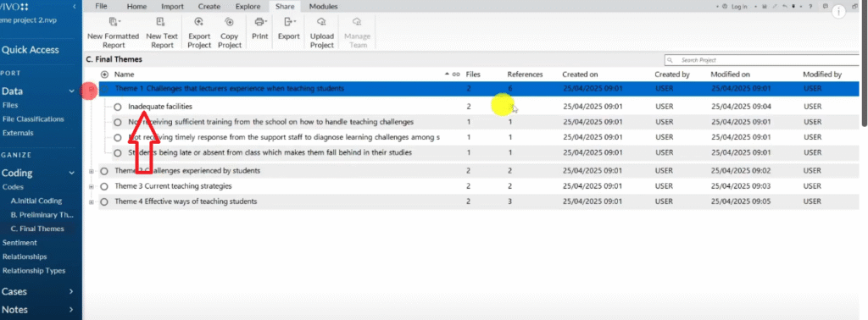Click the circle icon of Theme 4 row
The width and height of the screenshot is (868, 320).
coord(104,201)
